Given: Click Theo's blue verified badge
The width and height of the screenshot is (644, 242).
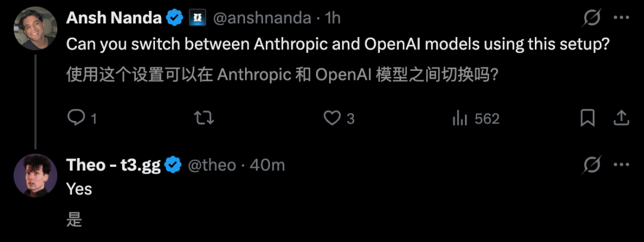Looking at the screenshot, I should click(173, 165).
